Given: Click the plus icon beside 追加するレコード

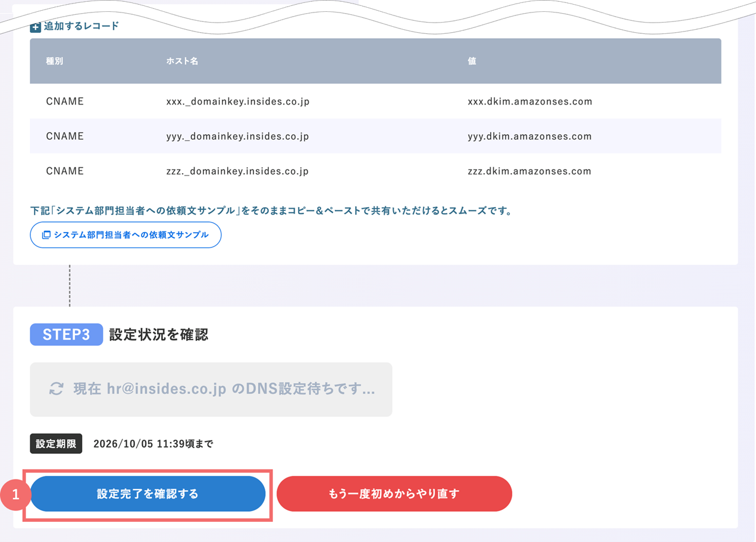Looking at the screenshot, I should pyautogui.click(x=36, y=27).
